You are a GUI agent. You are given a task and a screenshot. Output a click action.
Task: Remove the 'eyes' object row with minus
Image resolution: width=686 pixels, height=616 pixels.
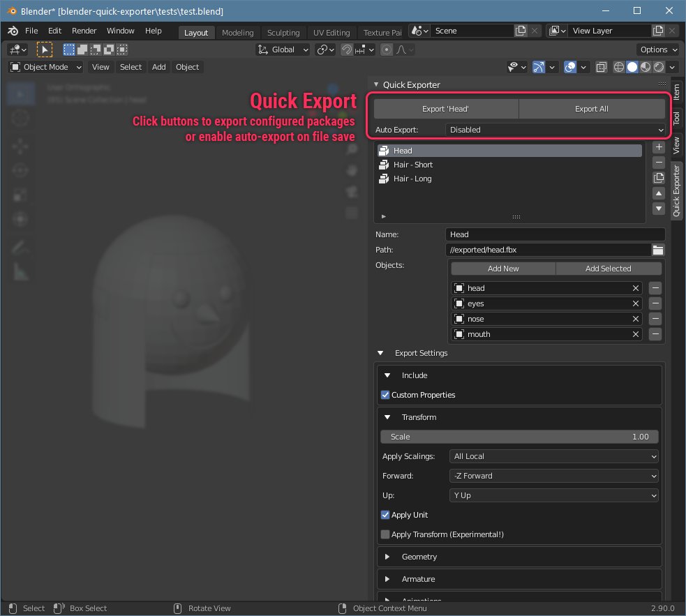[655, 303]
